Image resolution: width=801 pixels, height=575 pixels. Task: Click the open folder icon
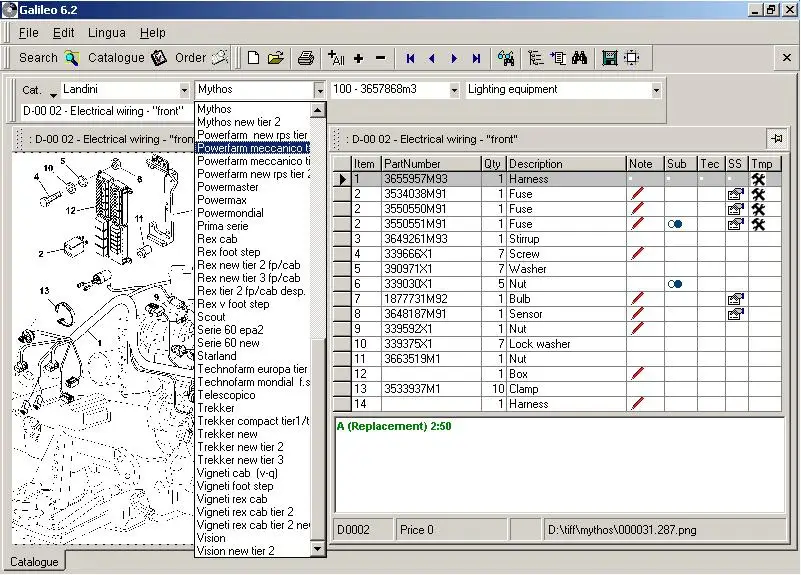(x=276, y=58)
